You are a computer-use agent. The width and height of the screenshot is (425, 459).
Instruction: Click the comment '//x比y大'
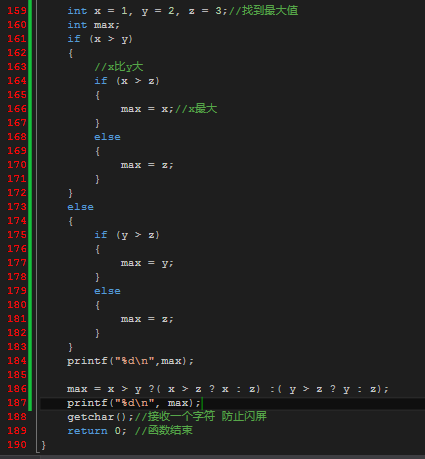[x=119, y=67]
